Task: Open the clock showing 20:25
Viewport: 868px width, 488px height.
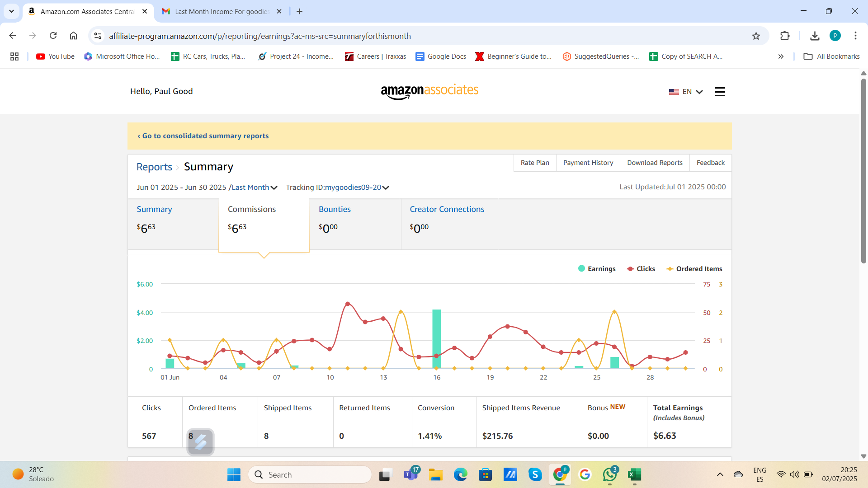Action: (x=840, y=474)
